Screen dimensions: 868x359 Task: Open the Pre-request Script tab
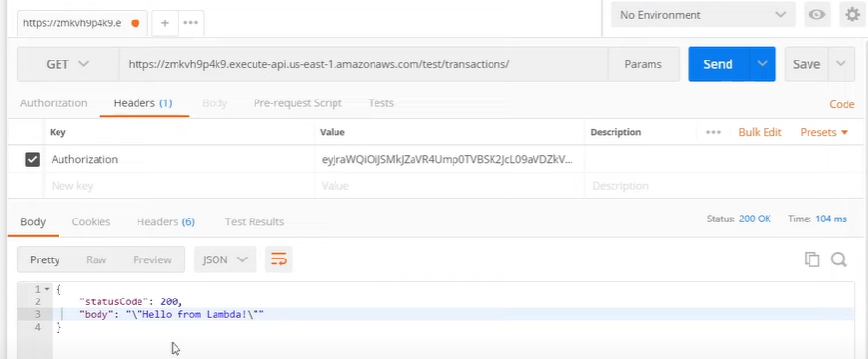pyautogui.click(x=297, y=103)
